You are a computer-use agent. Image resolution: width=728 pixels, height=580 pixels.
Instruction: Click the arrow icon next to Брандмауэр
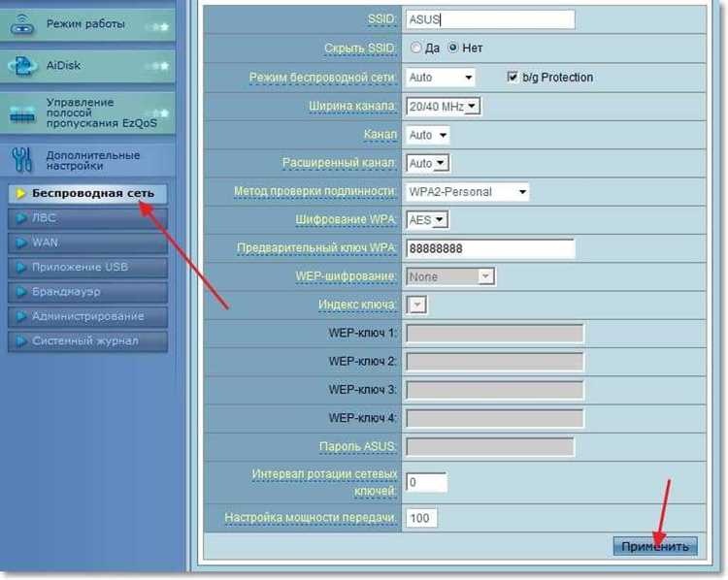21,292
